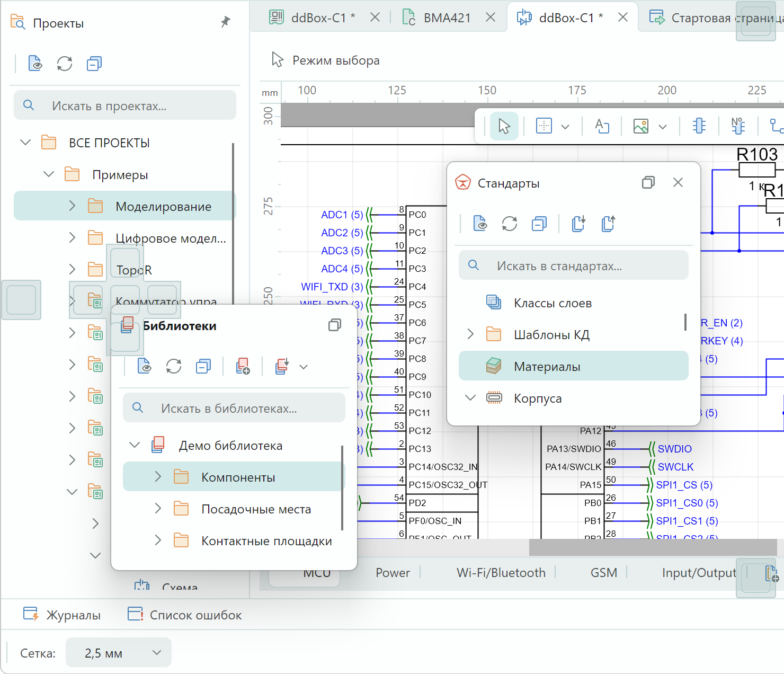Viewport: 784px width, 674px height.
Task: Click the insert image tool
Action: pyautogui.click(x=641, y=126)
